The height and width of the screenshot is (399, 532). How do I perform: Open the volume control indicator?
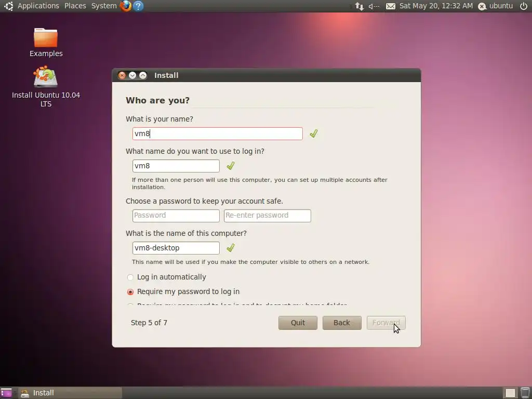[x=374, y=6]
